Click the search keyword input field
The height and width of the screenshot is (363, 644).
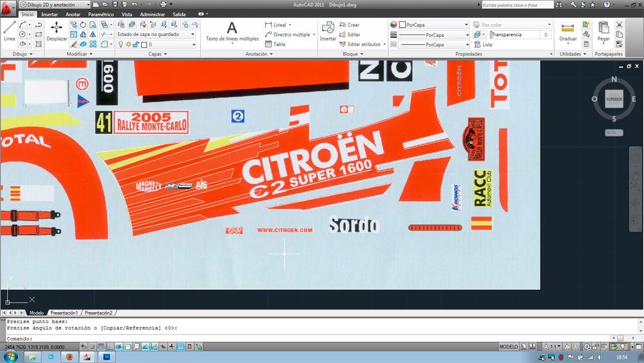coord(518,5)
